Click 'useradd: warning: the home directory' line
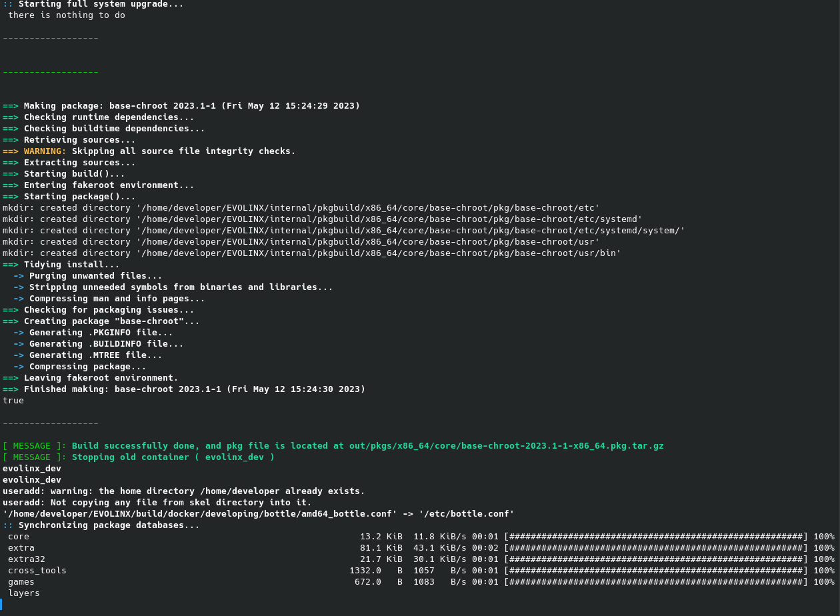Screen dimensions: 840x616 (184, 491)
